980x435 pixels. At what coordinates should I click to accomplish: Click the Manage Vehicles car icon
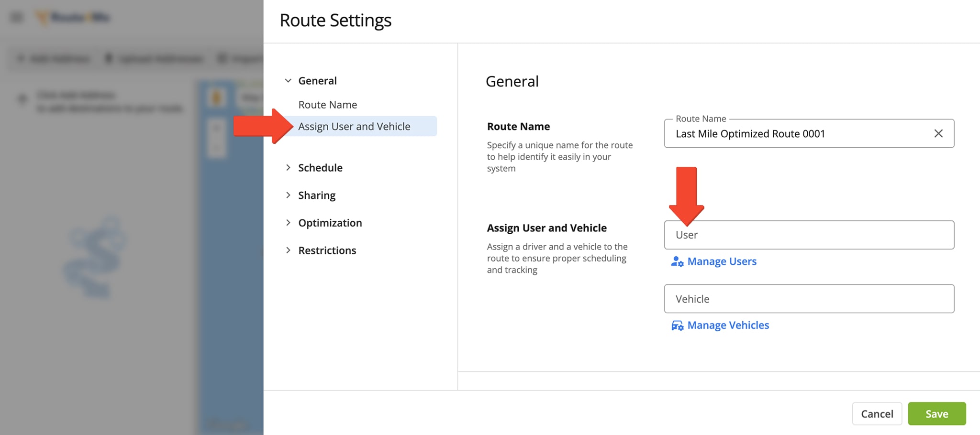[677, 326]
